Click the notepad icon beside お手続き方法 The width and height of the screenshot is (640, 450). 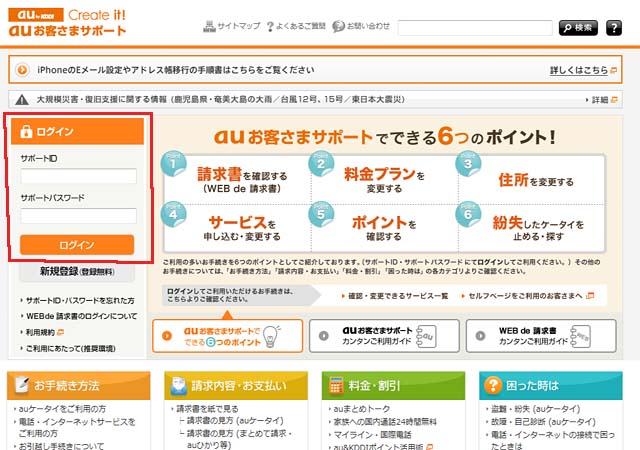(x=22, y=385)
